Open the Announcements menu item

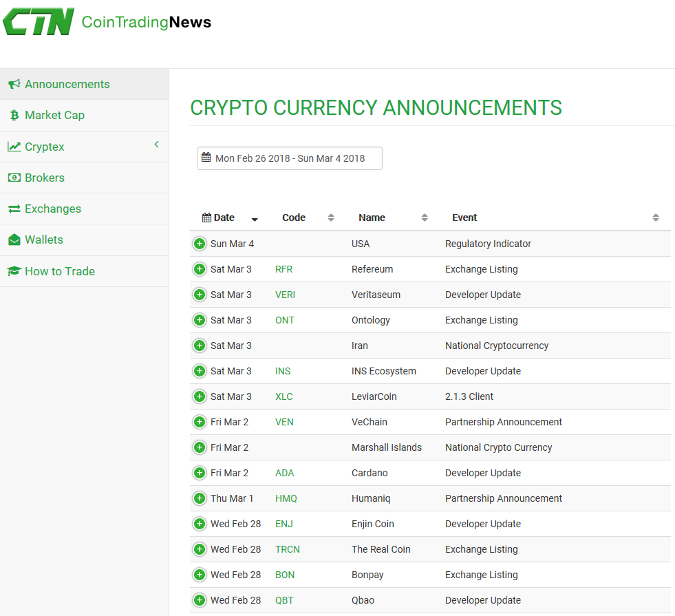pyautogui.click(x=85, y=84)
